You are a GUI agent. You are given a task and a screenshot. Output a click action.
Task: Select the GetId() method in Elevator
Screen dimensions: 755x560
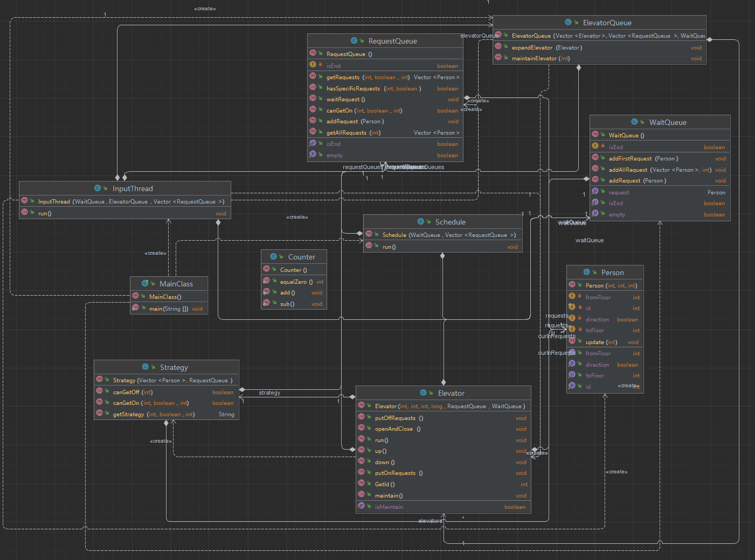click(444, 484)
